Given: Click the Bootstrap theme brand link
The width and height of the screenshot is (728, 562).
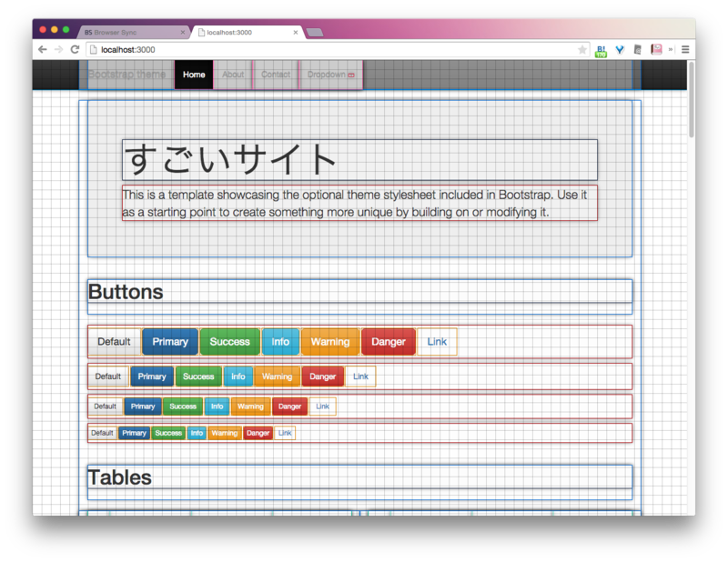Looking at the screenshot, I should [126, 75].
